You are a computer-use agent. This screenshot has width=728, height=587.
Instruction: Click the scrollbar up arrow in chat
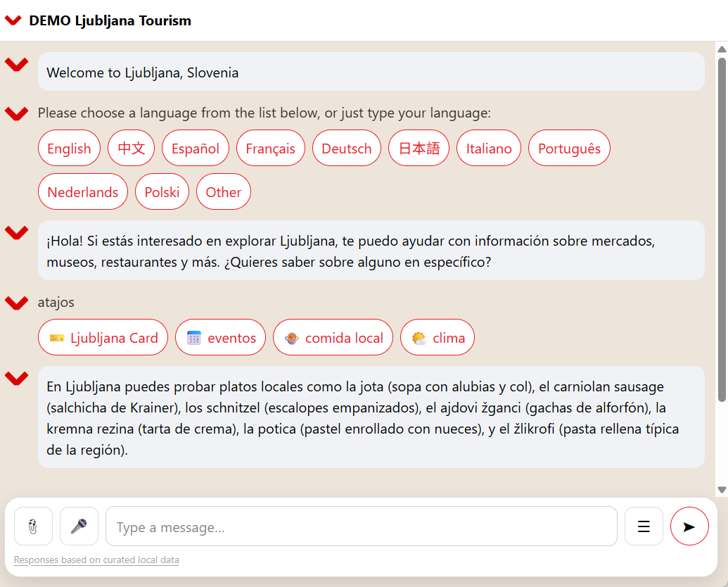tap(721, 49)
